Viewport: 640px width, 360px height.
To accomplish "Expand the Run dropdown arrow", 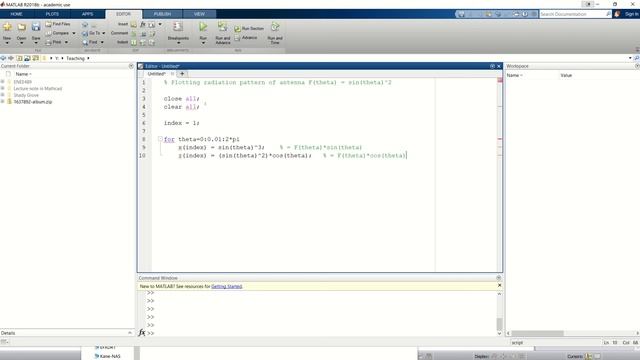I will [203, 43].
